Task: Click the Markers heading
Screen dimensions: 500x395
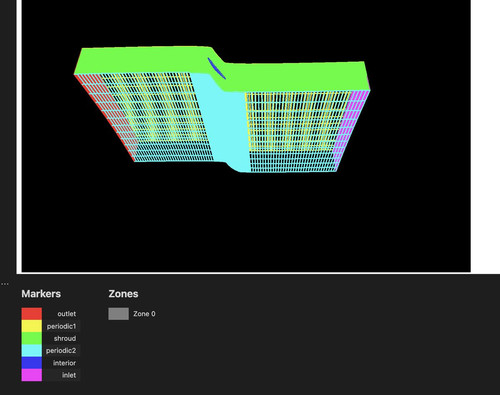Action: coord(41,294)
